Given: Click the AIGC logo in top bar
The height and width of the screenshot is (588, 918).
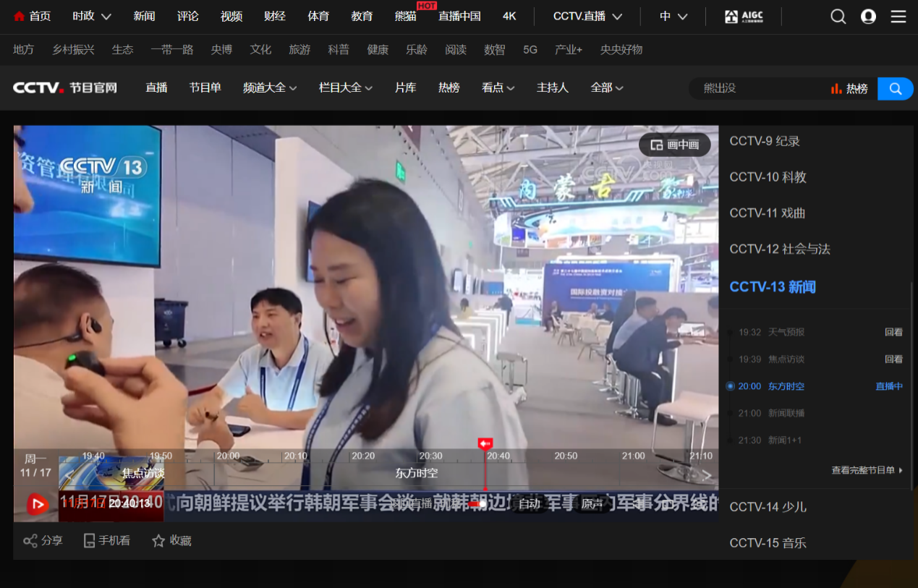Looking at the screenshot, I should (744, 17).
